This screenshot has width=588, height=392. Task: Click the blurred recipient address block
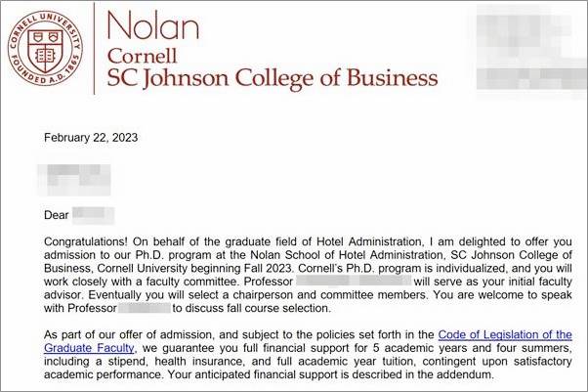74,180
